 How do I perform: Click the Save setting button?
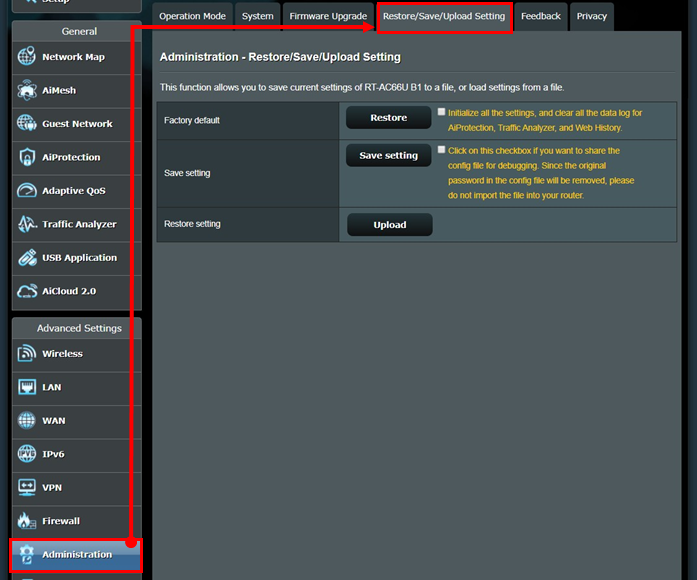pyautogui.click(x=389, y=156)
